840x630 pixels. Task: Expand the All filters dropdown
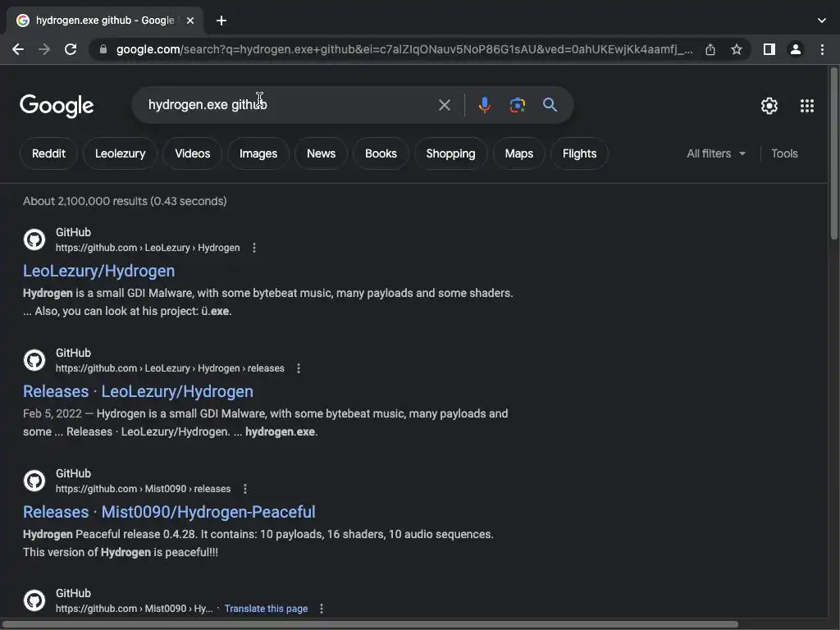click(716, 153)
